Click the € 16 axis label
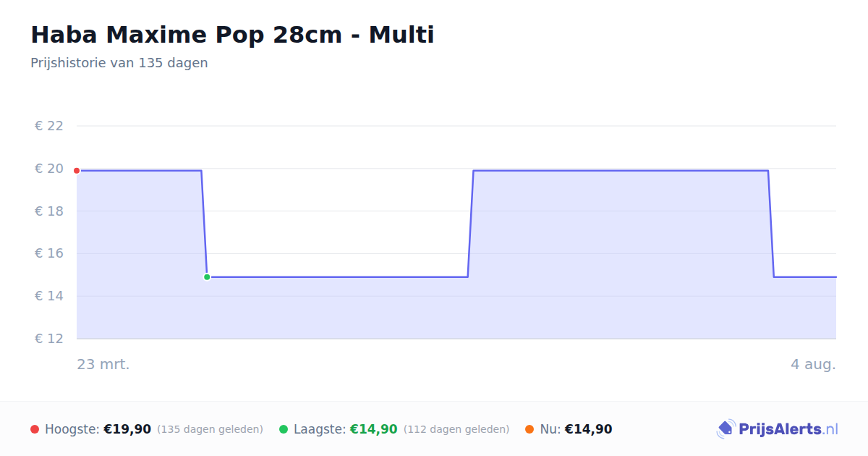 (x=49, y=253)
